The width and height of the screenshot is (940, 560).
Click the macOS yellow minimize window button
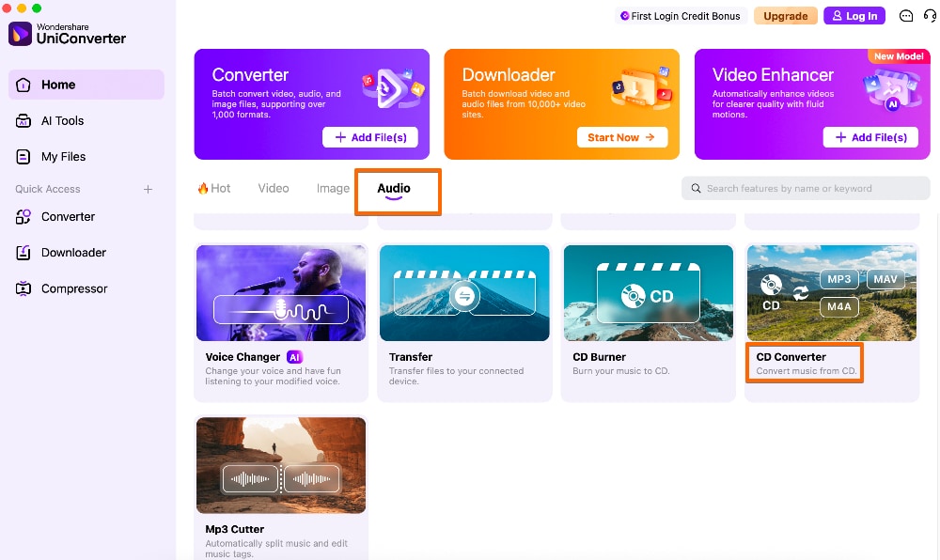(22, 8)
